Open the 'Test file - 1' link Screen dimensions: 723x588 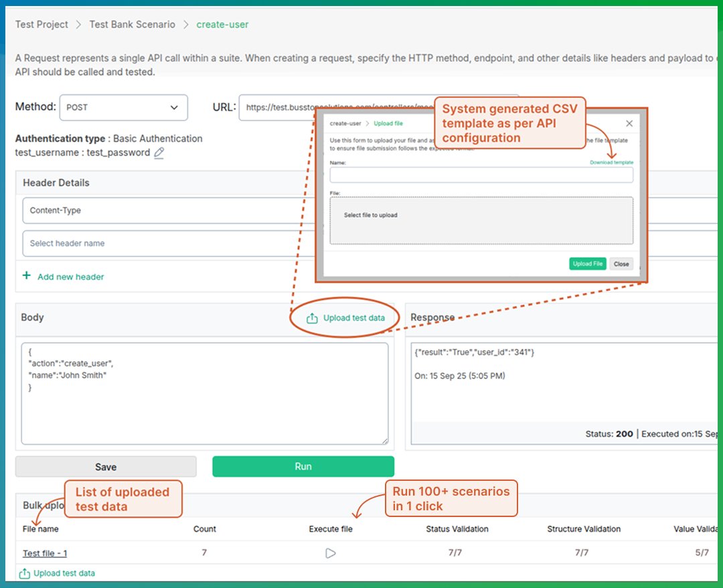[x=45, y=553]
